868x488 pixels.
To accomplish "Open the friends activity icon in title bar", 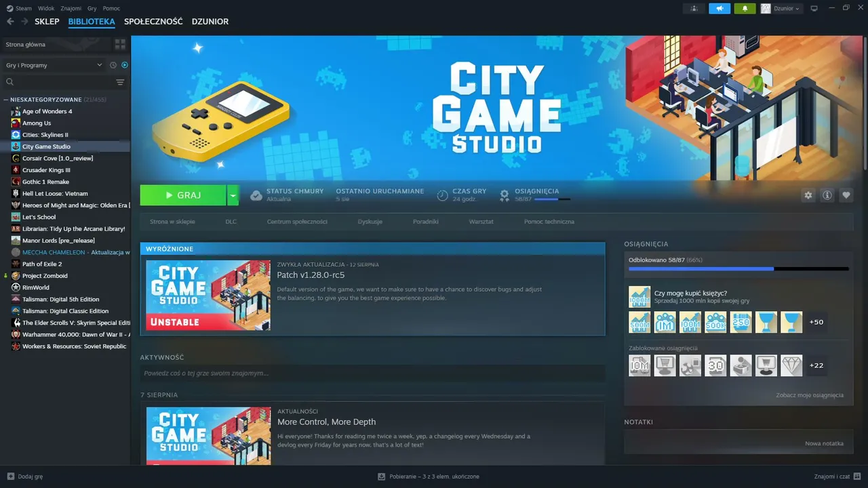I will click(x=693, y=8).
